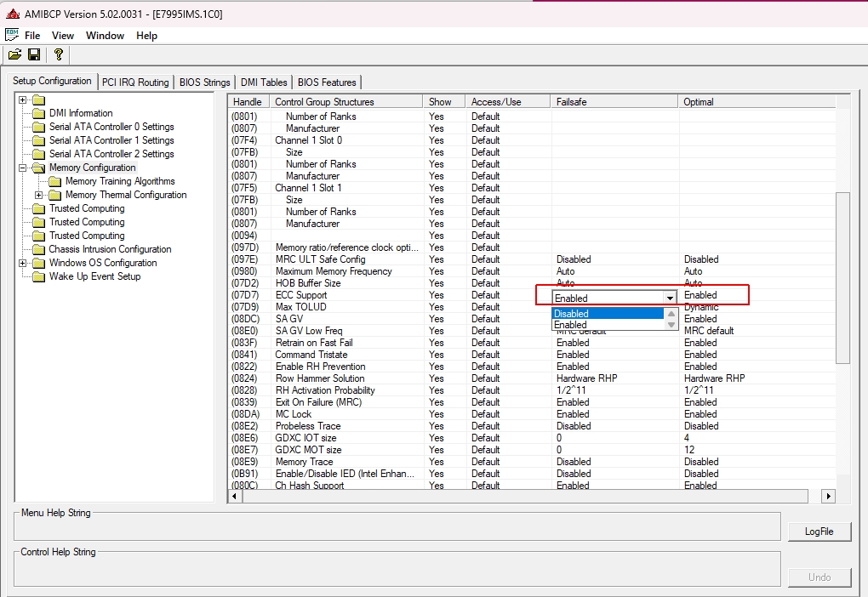
Task: Select the Max TOLUD row
Action: 531,307
